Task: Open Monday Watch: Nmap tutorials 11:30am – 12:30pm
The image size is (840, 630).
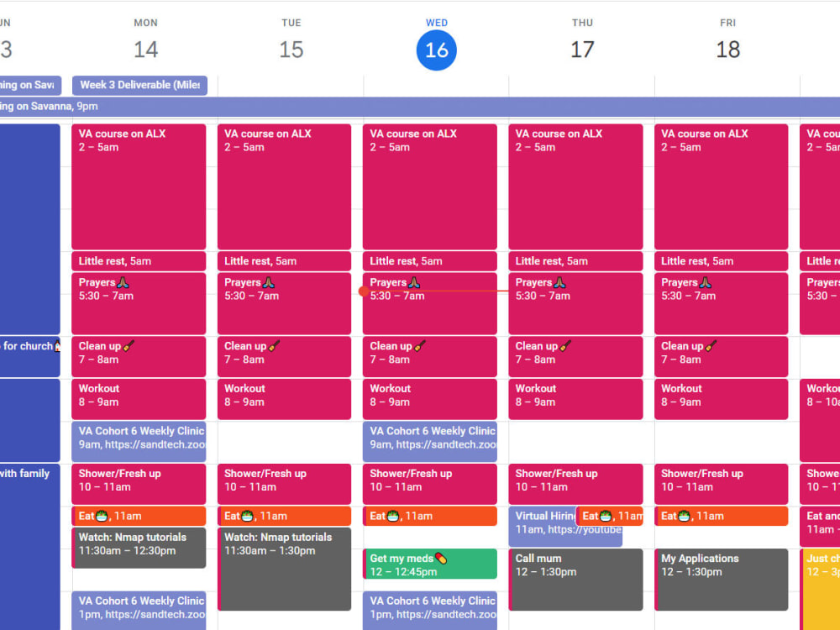Action: coord(139,548)
